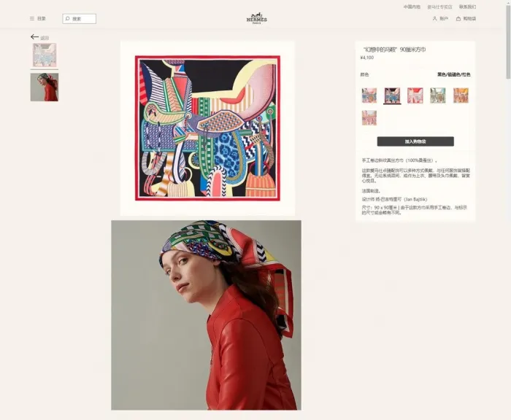Open the store locator link in header
Screen dimensions: 511x420
click(x=439, y=7)
